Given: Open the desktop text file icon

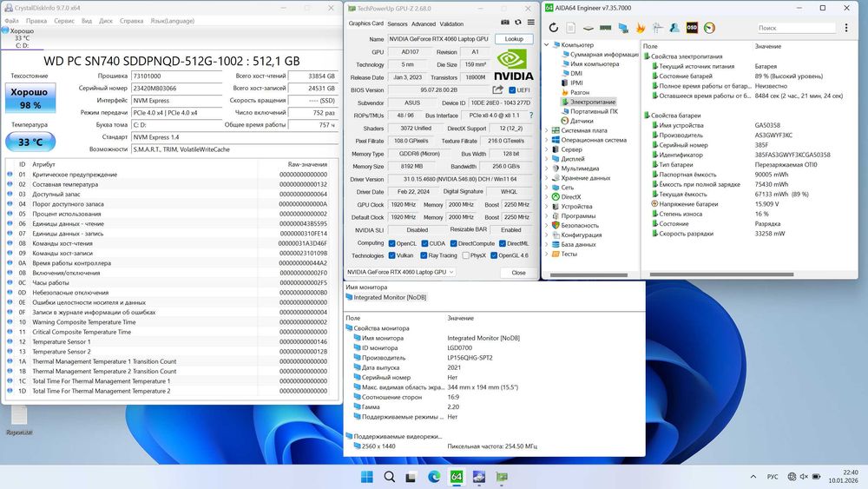Looking at the screenshot, I should (x=19, y=420).
